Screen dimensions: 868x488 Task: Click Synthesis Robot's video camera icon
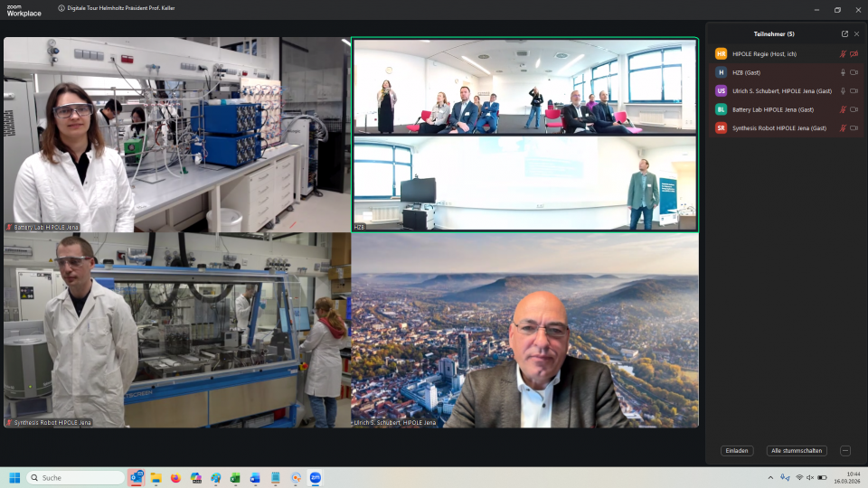(854, 128)
